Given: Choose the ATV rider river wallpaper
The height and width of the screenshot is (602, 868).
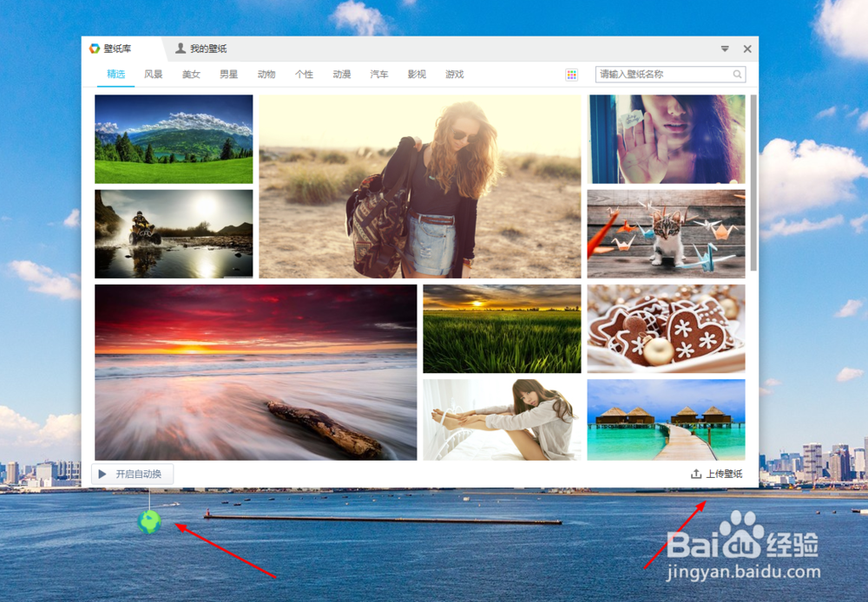Looking at the screenshot, I should tap(174, 234).
